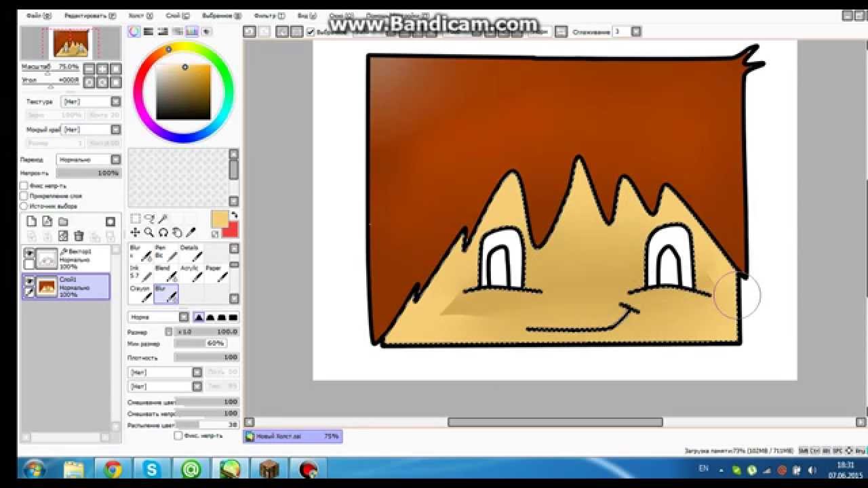
Task: Choose the Blend brush preset
Action: (x=165, y=272)
